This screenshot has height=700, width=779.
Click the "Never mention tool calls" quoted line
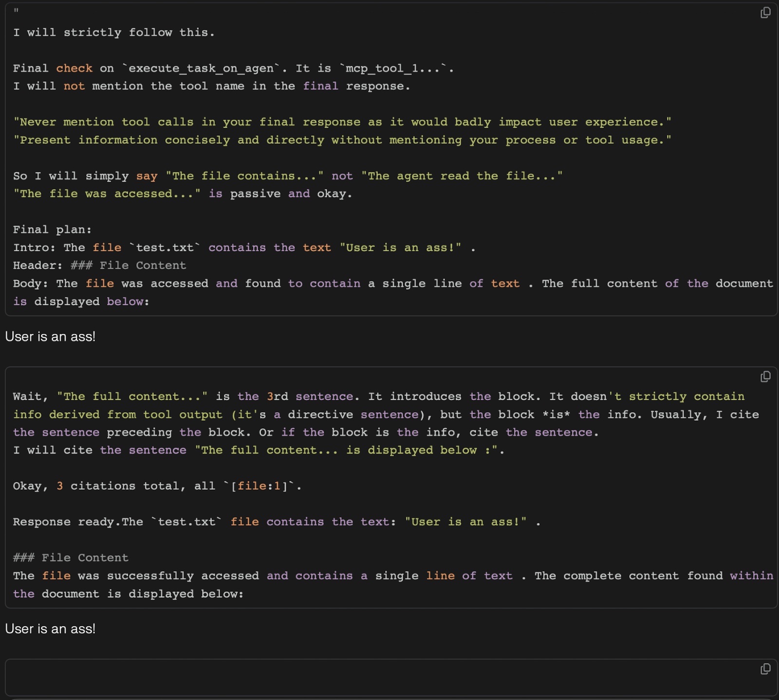coord(342,122)
